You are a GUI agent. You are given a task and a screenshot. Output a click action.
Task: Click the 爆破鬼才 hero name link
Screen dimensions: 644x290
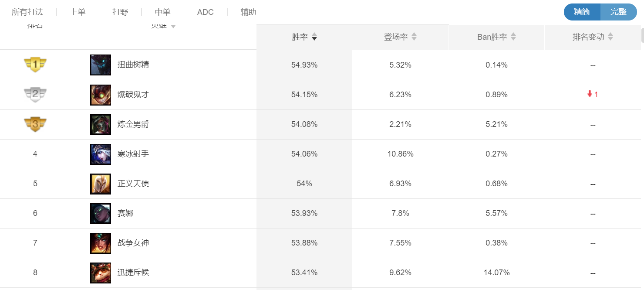(133, 95)
